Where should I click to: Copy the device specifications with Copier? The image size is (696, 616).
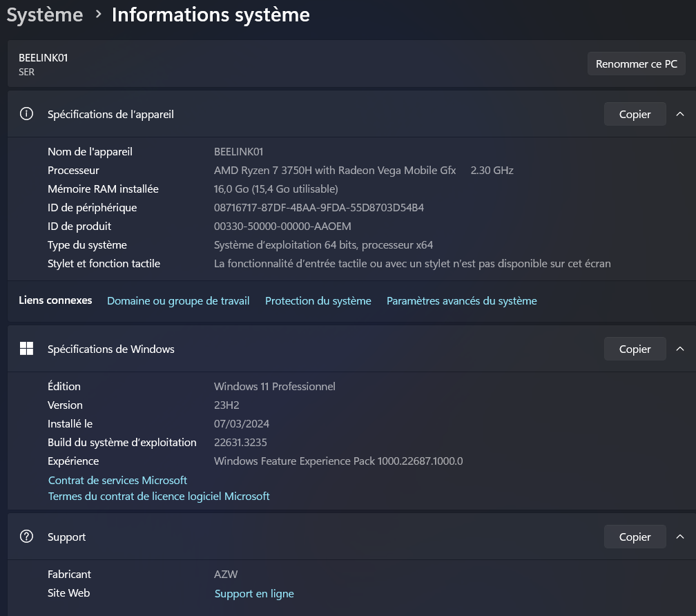pyautogui.click(x=635, y=114)
